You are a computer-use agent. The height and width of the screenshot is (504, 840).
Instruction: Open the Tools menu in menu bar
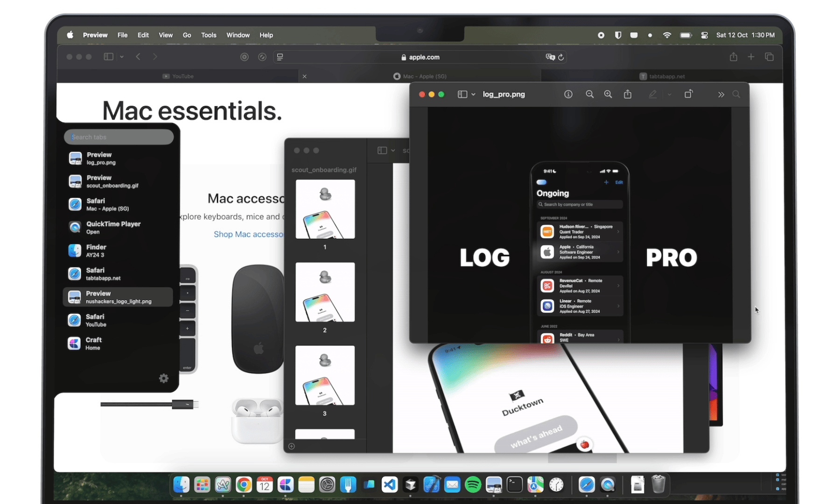209,35
